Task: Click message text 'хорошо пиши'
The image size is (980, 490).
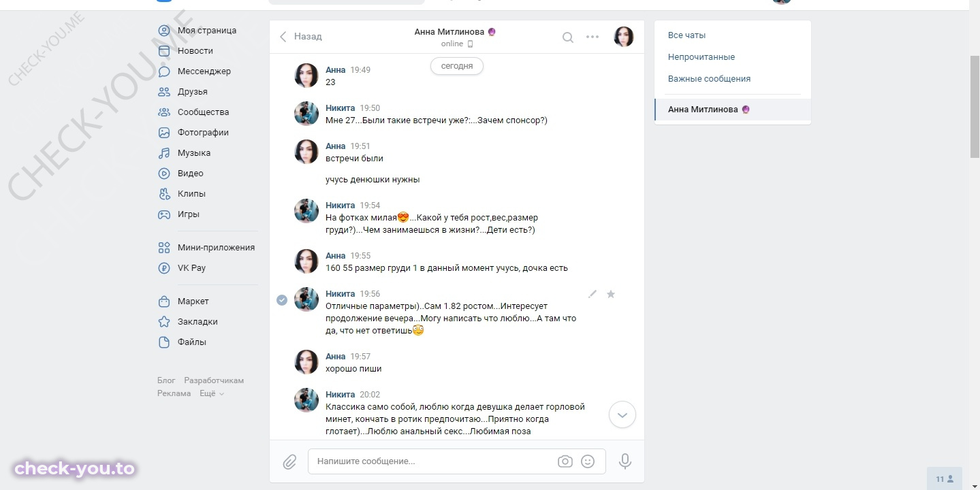Action: point(353,369)
